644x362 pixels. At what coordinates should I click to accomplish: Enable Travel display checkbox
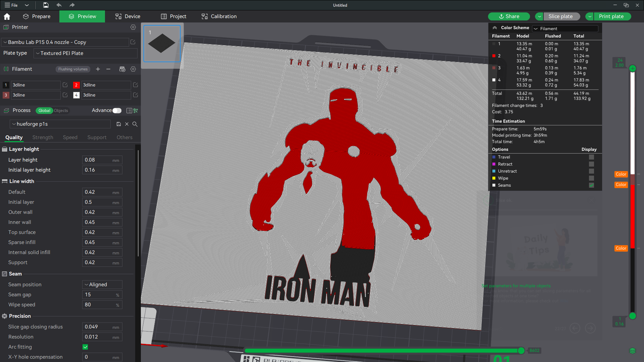click(591, 157)
